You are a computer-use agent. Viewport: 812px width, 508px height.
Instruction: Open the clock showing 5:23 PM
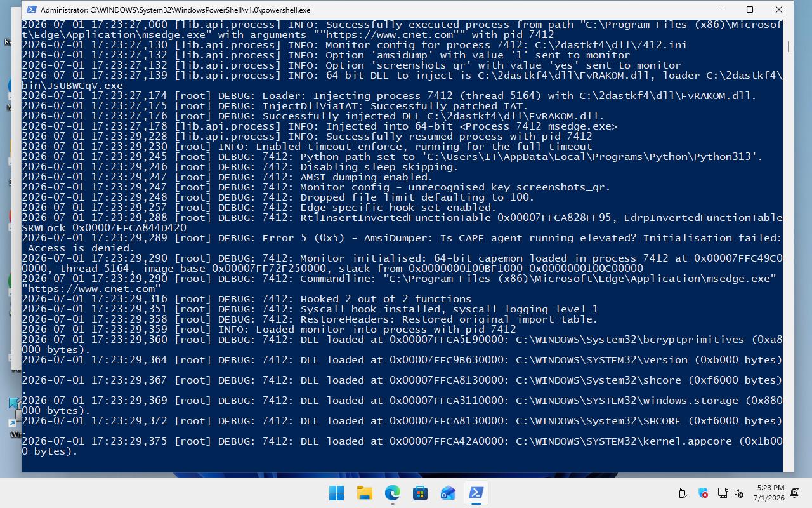(769, 493)
